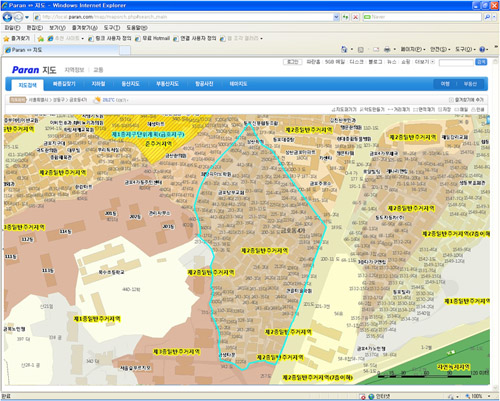
Task: Click the weather sun icon
Action: coord(98,100)
